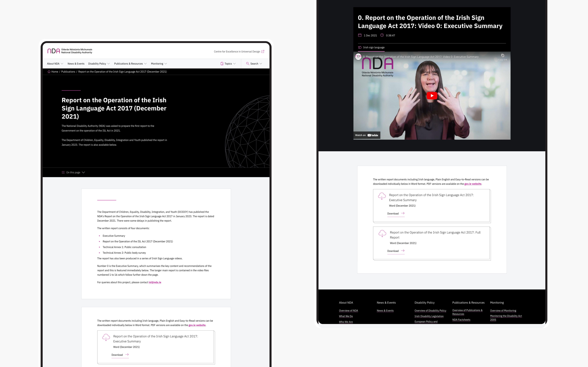The height and width of the screenshot is (367, 588).
Task: Click Watch on YouTube badge
Action: click(x=367, y=135)
